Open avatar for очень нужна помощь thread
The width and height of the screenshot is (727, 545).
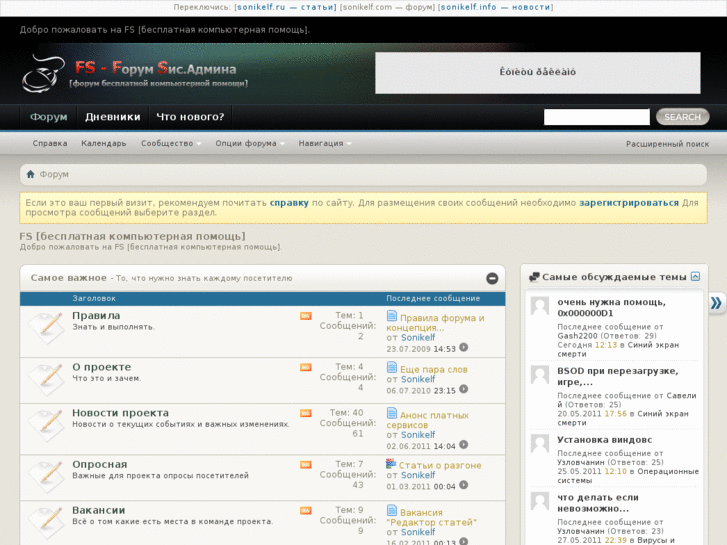coord(540,306)
